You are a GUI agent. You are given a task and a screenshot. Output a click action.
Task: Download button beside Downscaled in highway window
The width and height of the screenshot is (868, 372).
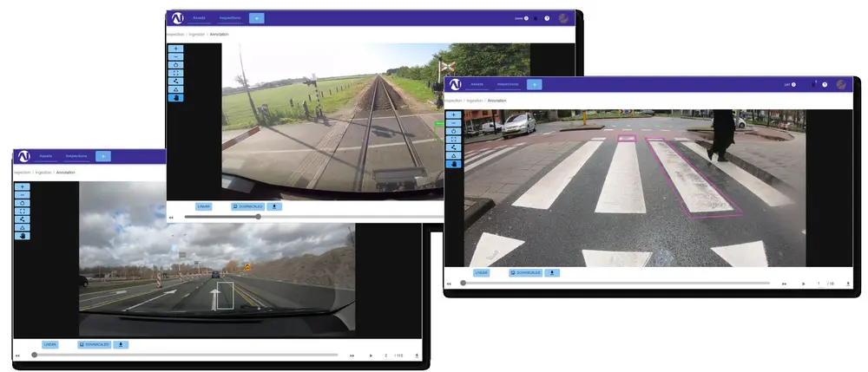121,345
